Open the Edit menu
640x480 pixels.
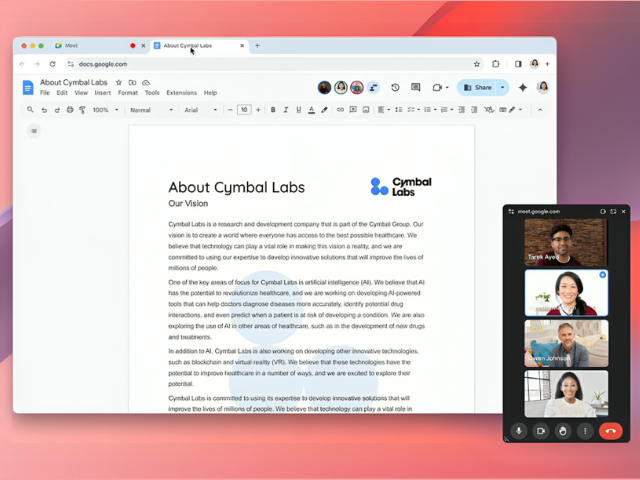pos(62,93)
